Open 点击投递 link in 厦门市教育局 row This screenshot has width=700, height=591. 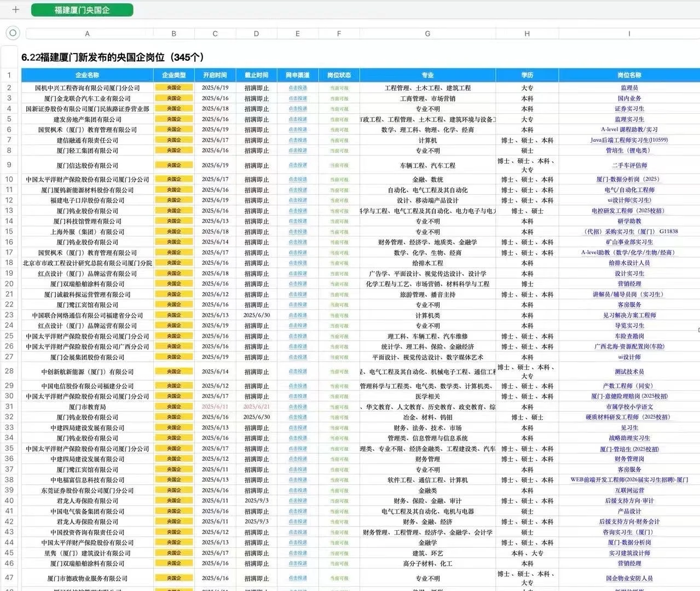point(298,407)
